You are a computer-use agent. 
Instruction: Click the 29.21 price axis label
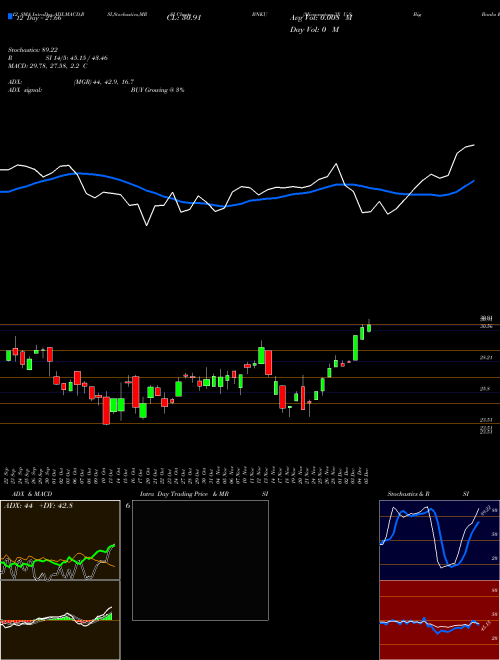point(486,358)
